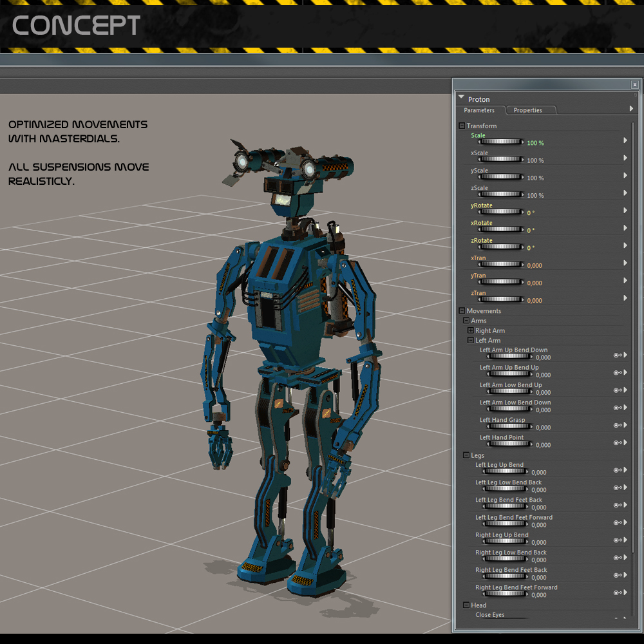Image resolution: width=644 pixels, height=644 pixels.
Task: Switch to the Parameters tab
Action: (x=479, y=110)
